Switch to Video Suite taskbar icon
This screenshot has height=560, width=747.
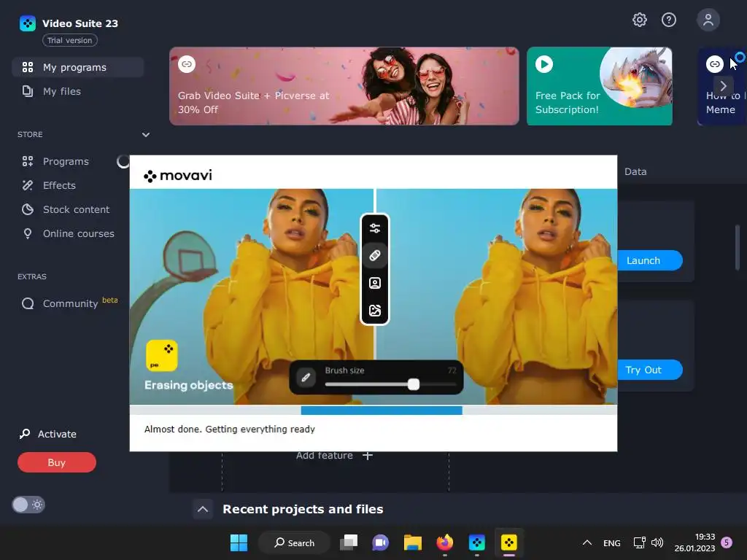[477, 542]
